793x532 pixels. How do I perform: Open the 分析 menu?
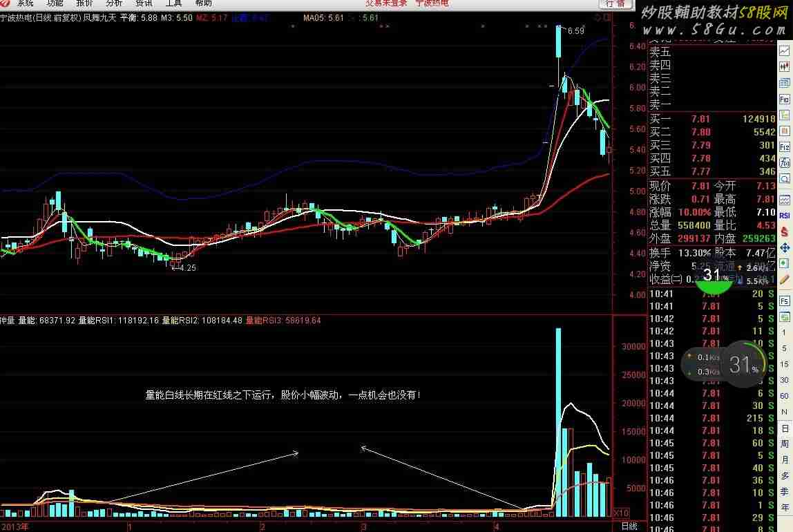114,3
